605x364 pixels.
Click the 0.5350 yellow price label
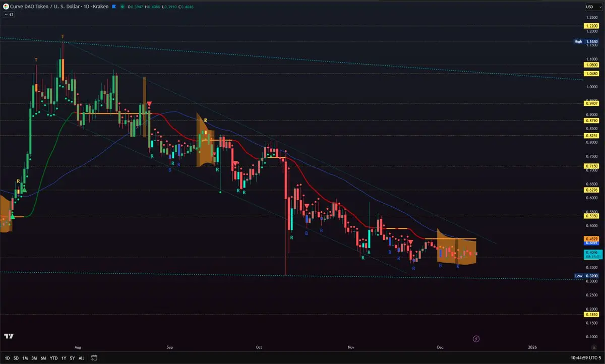coord(591,216)
